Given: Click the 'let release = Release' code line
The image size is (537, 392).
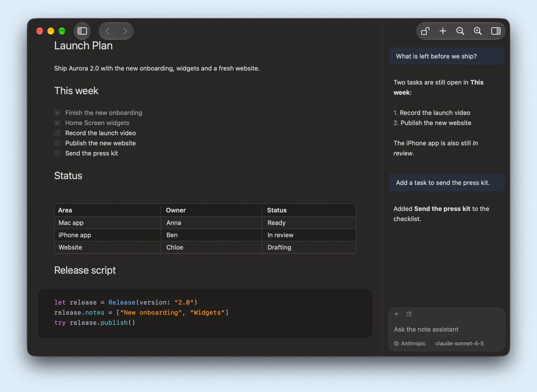Looking at the screenshot, I should [126, 303].
